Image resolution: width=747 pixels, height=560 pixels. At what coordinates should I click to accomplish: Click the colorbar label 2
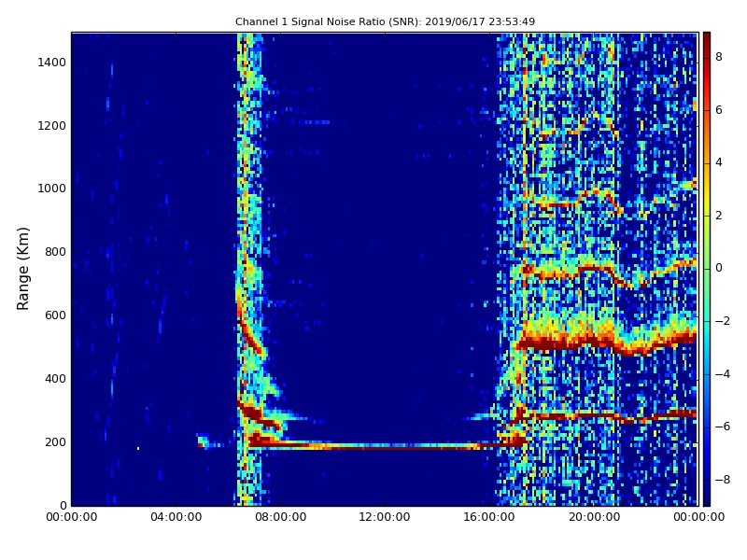pyautogui.click(x=719, y=216)
